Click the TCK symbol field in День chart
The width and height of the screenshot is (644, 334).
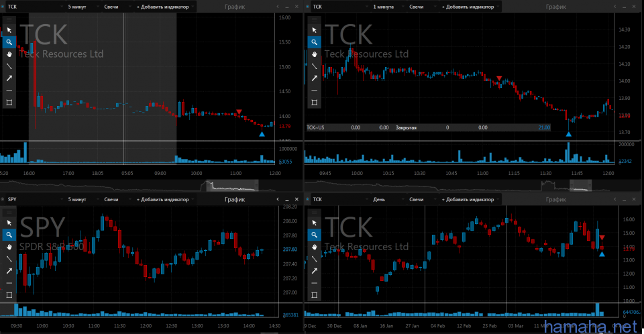pos(340,199)
